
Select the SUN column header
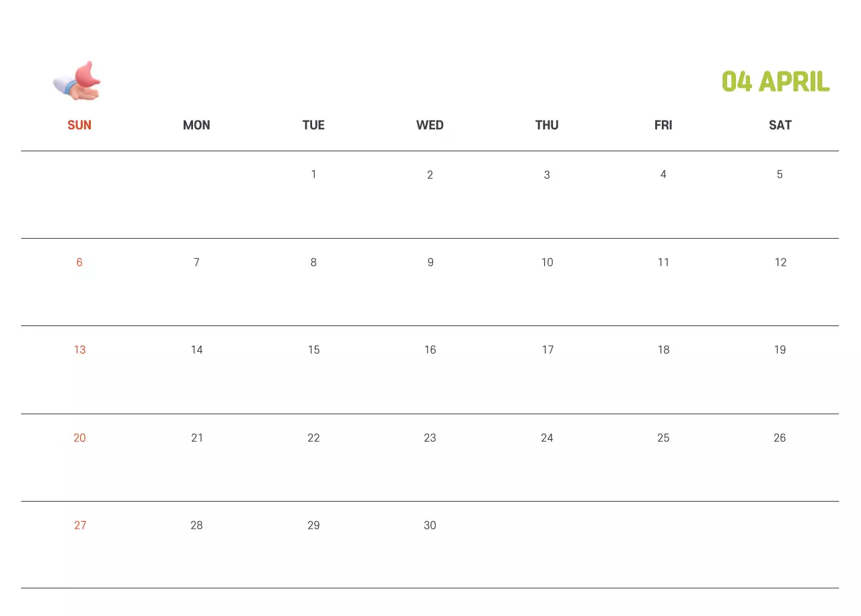click(x=79, y=125)
